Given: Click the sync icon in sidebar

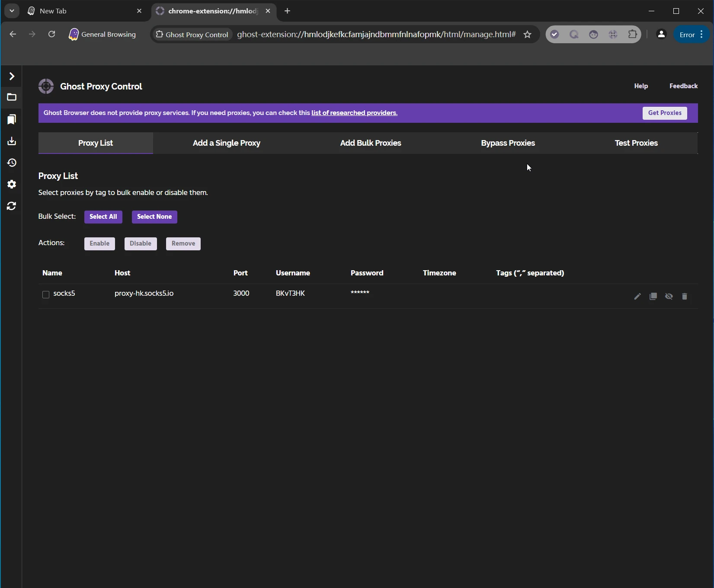Looking at the screenshot, I should pos(12,206).
